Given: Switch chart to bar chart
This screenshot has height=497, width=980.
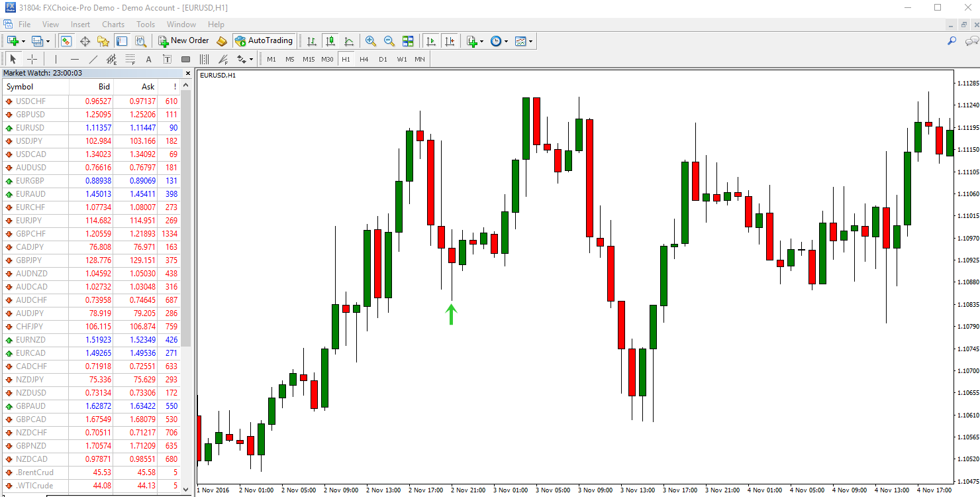Looking at the screenshot, I should tap(312, 41).
